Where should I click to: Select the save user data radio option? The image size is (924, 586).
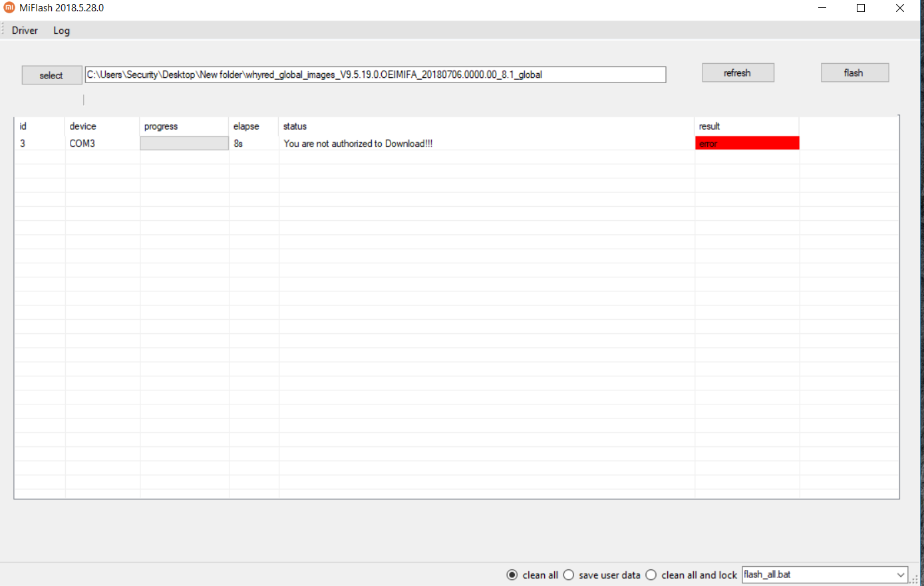603,575
